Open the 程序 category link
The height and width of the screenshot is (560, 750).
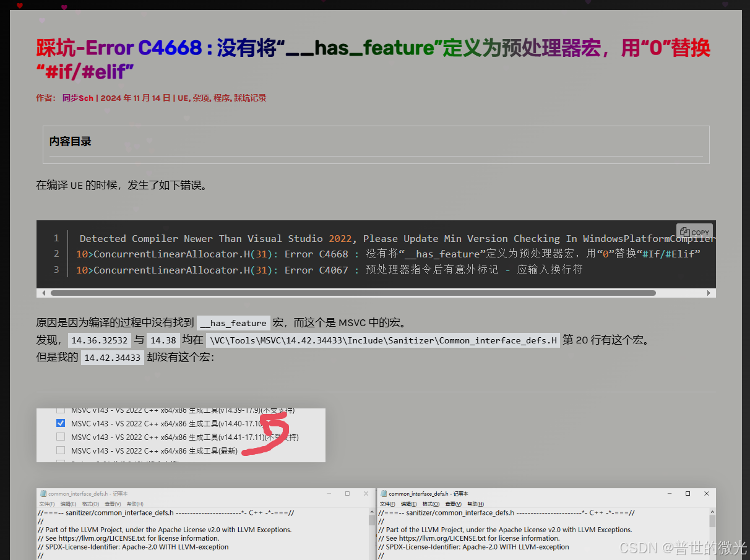[x=222, y=98]
